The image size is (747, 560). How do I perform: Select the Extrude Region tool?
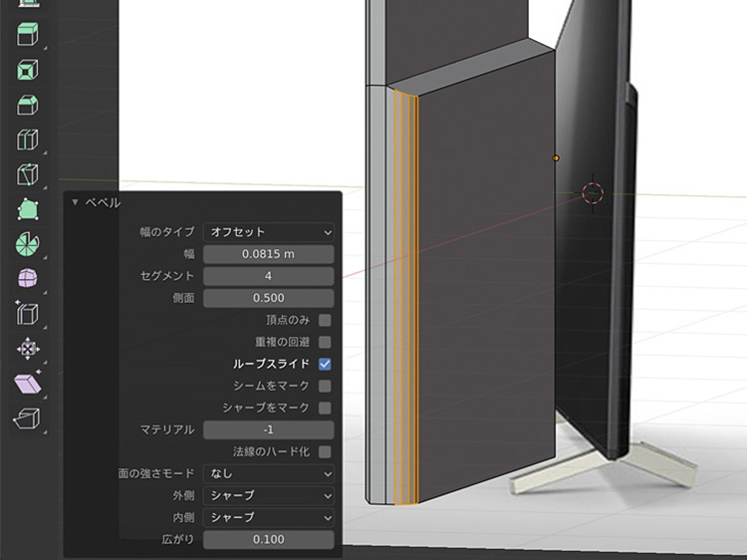(28, 37)
